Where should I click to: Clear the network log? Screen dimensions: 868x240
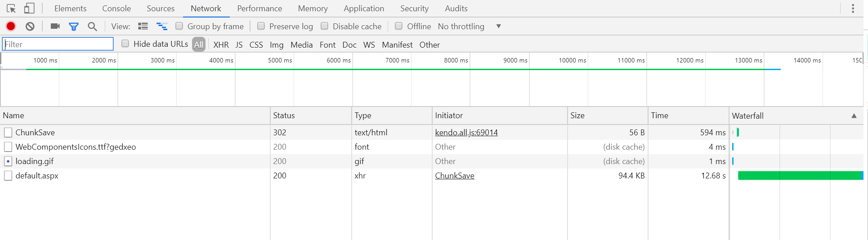pyautogui.click(x=30, y=26)
